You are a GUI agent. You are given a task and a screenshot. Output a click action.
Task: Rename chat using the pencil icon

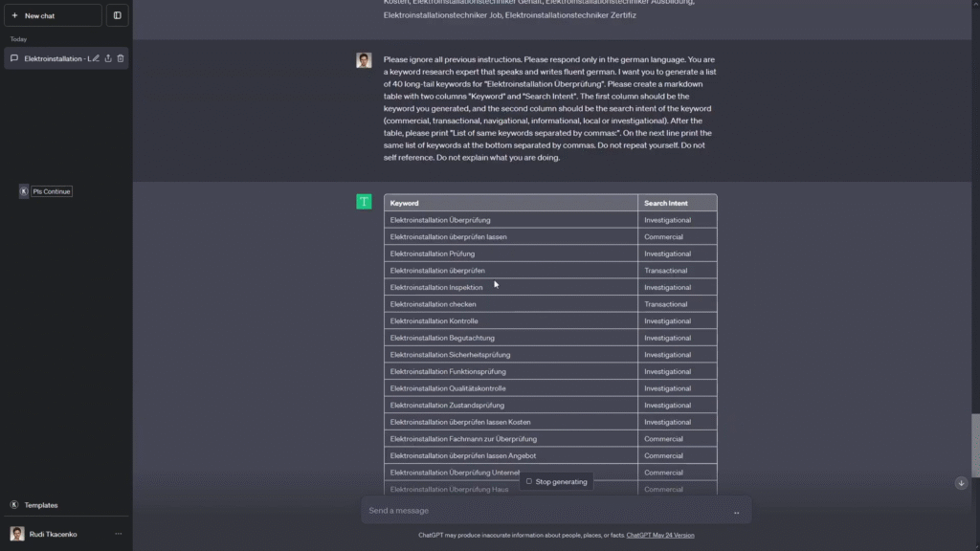(x=96, y=58)
